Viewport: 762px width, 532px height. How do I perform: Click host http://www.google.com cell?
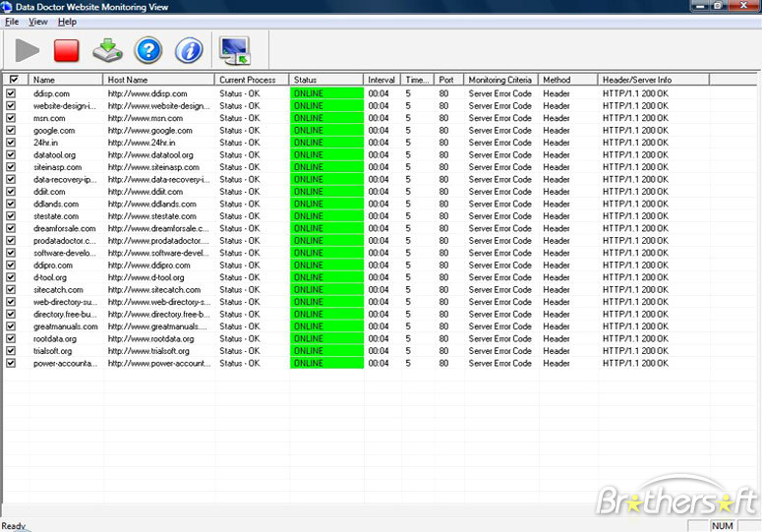pos(150,130)
